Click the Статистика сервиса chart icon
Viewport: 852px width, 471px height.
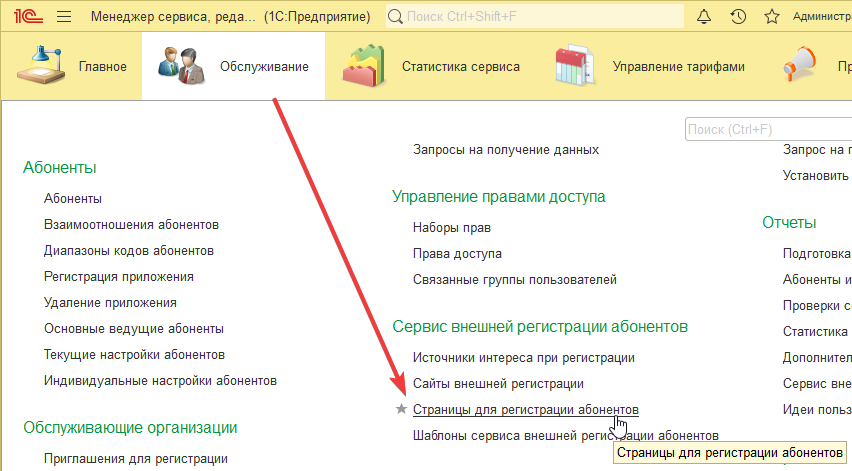(x=364, y=66)
